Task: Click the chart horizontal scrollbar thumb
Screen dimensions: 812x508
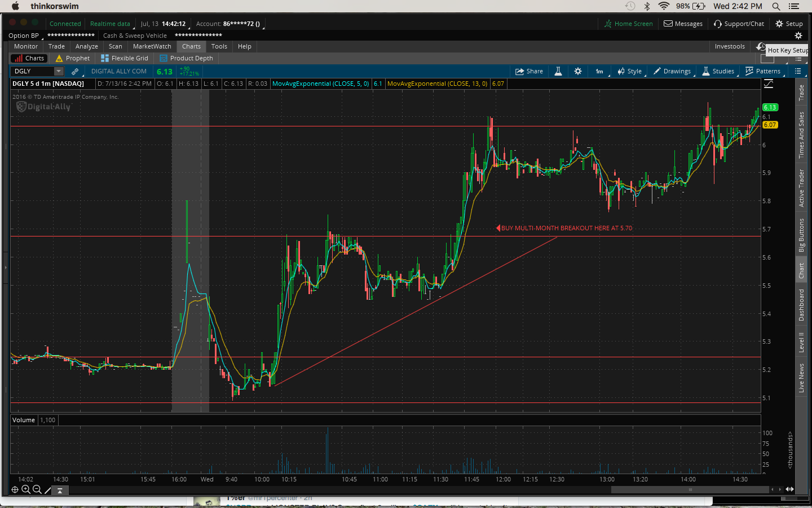Action: point(690,489)
